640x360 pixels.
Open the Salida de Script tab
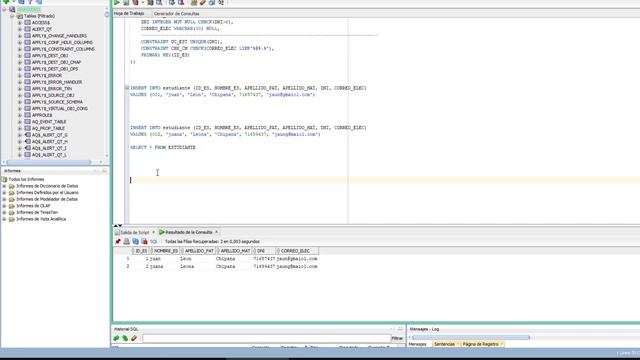pos(135,232)
